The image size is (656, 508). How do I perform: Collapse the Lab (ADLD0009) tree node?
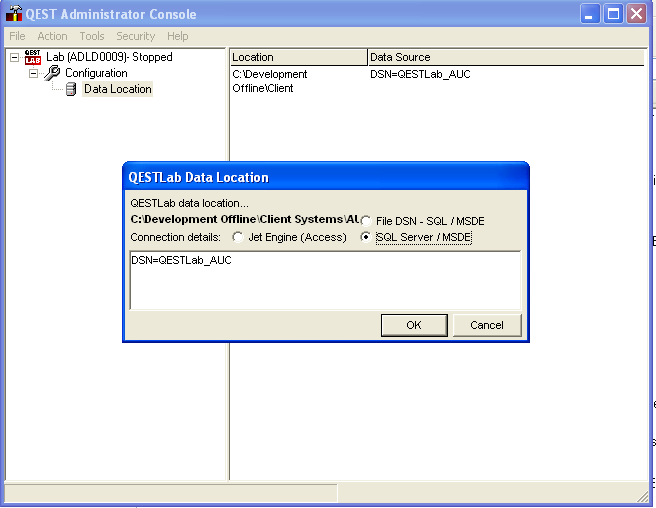coord(14,57)
